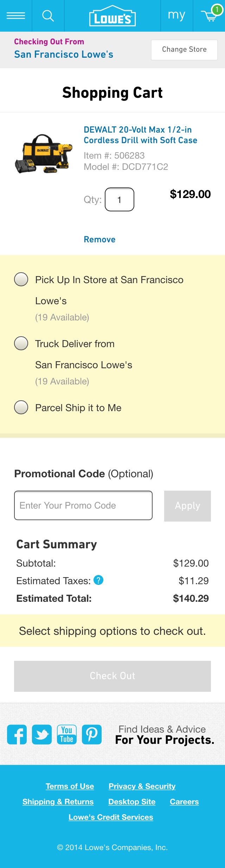Click the search icon
Viewport: 225px width, 868px height.
[x=48, y=15]
